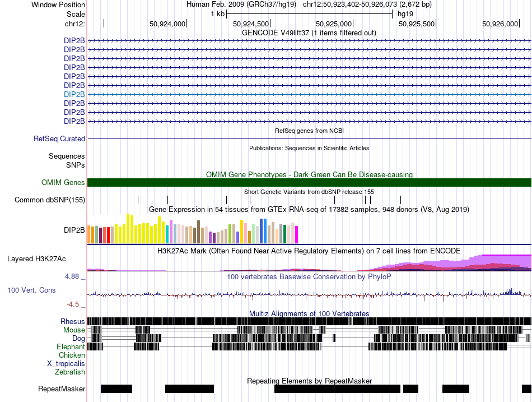The width and height of the screenshot is (532, 402).
Task: Select the topmost DIP2B transcript label
Action: click(x=74, y=41)
